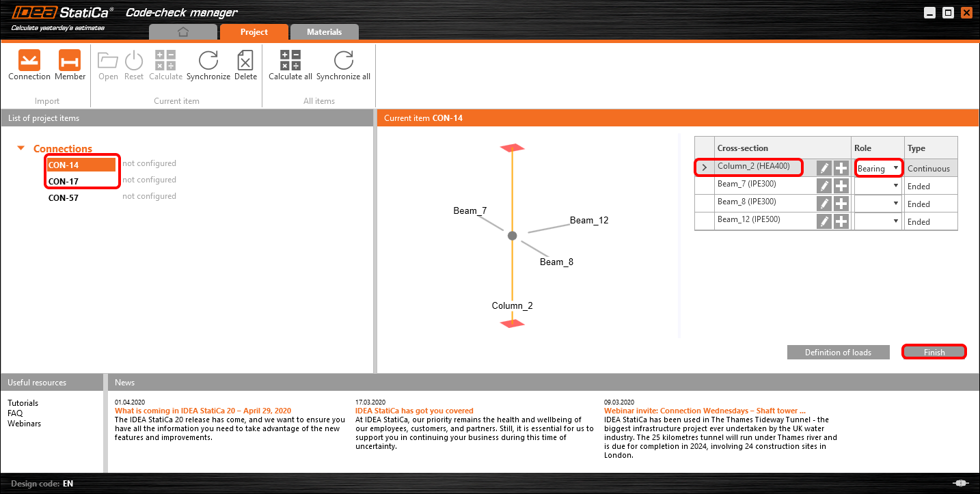Edit the Beam_8 (IPE300) cross-section pencil
This screenshot has width=980, height=494.
[824, 204]
